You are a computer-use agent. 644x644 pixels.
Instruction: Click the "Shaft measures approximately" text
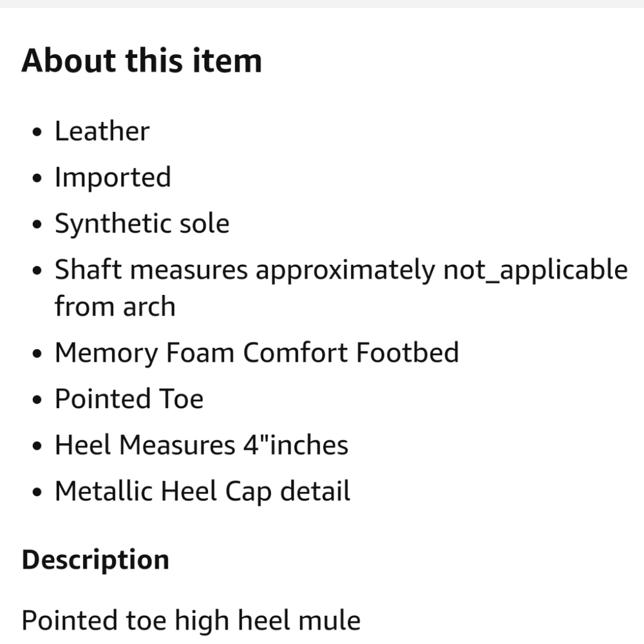(245, 270)
